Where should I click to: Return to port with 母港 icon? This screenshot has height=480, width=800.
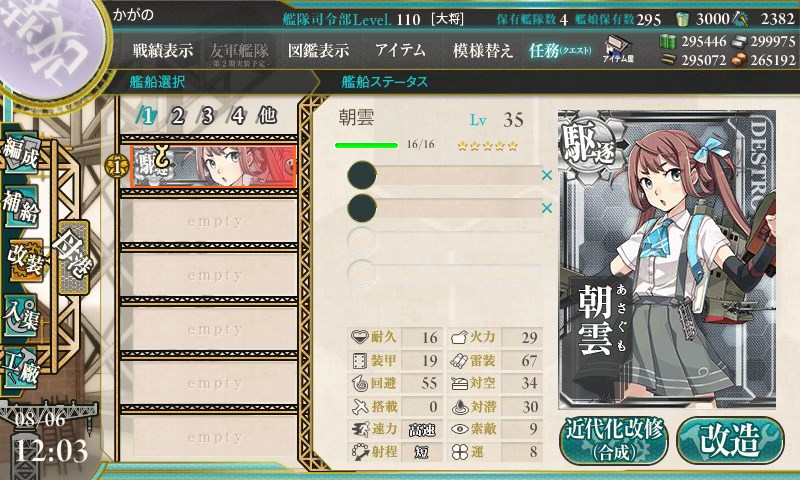tap(73, 257)
